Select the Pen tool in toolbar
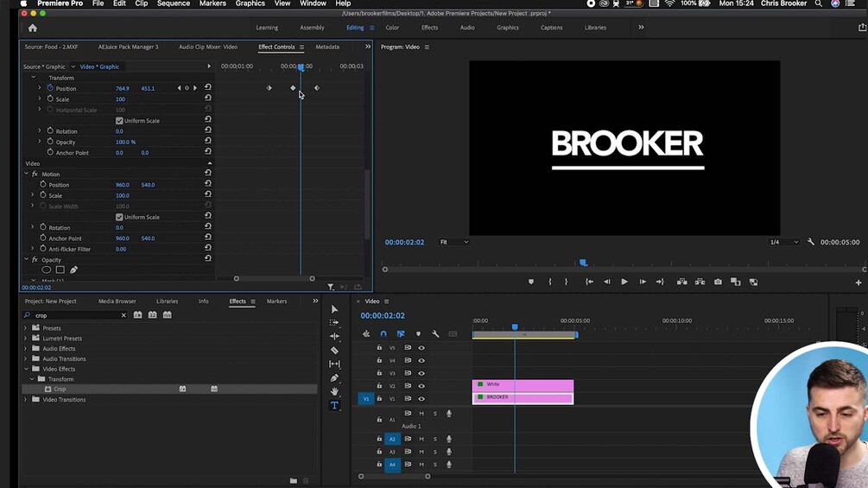868x488 pixels. click(334, 378)
